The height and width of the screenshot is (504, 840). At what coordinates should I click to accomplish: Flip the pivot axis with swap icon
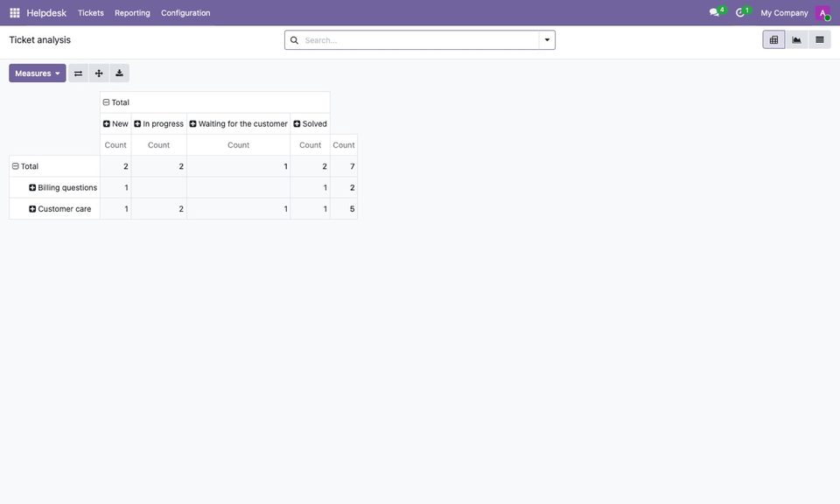coord(78,73)
